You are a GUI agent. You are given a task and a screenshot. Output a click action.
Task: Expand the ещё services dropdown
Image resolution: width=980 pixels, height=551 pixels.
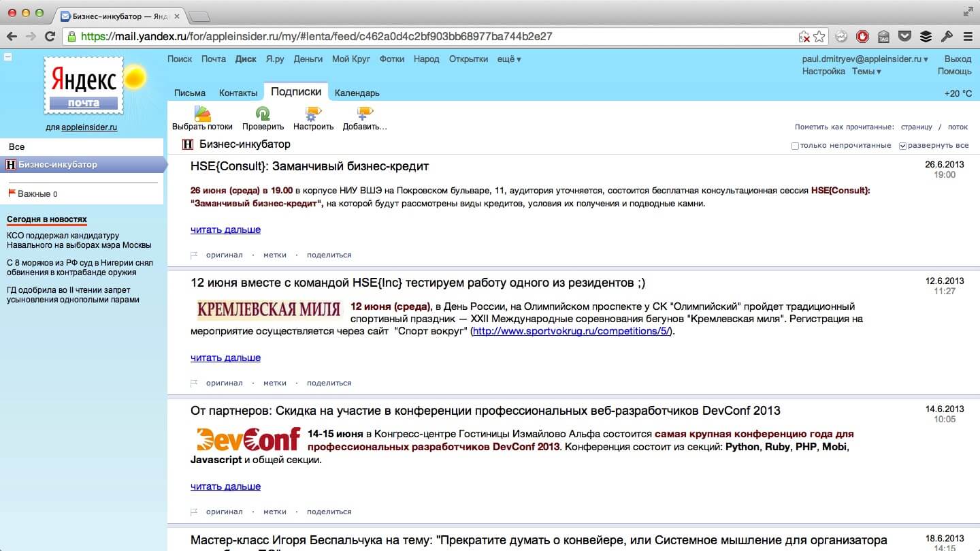coord(509,59)
